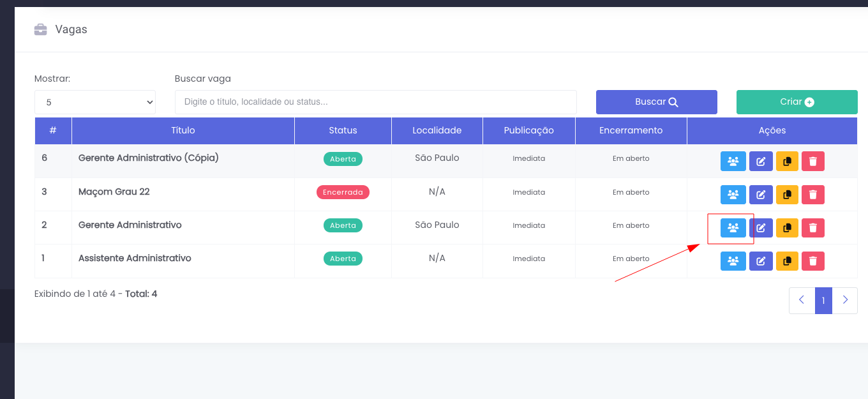868x399 pixels.
Task: Click Em aberto for Maçom Grau 22
Action: (631, 192)
